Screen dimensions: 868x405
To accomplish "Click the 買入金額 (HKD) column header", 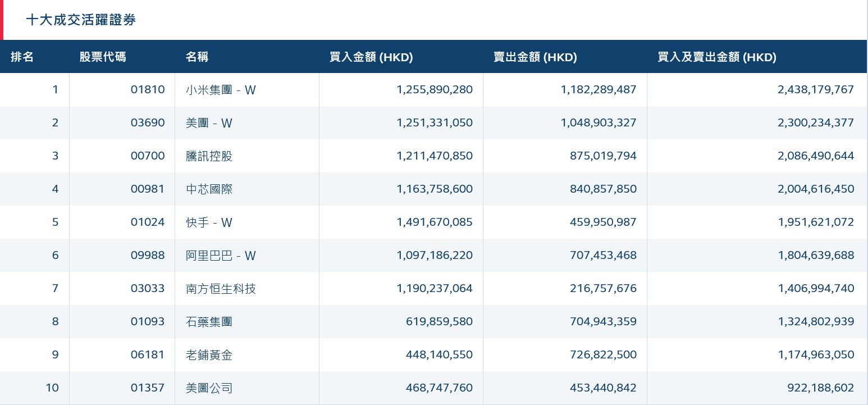I will (x=371, y=57).
